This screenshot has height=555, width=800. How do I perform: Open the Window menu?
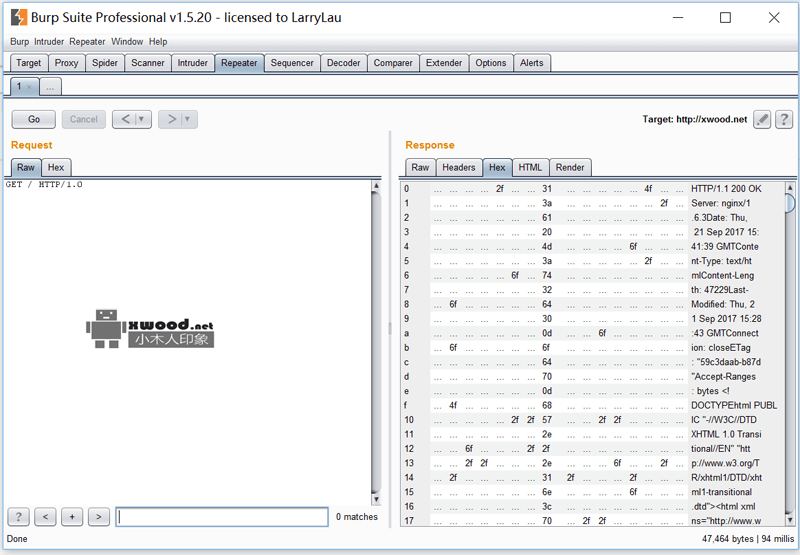coord(127,42)
